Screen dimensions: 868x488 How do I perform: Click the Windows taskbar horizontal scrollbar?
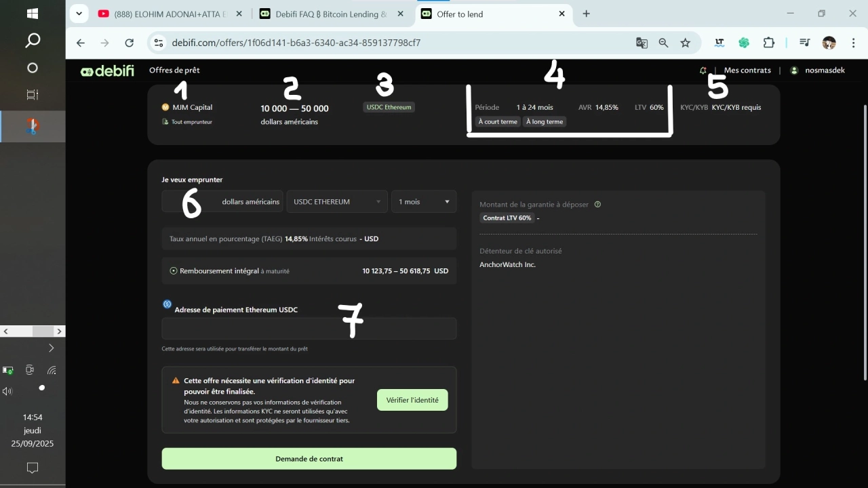click(33, 331)
